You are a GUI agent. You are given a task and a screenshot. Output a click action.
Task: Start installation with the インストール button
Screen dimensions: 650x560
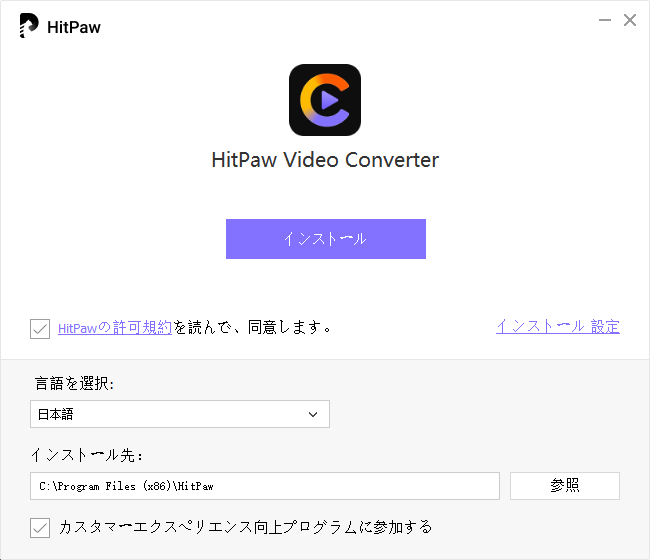click(x=326, y=239)
